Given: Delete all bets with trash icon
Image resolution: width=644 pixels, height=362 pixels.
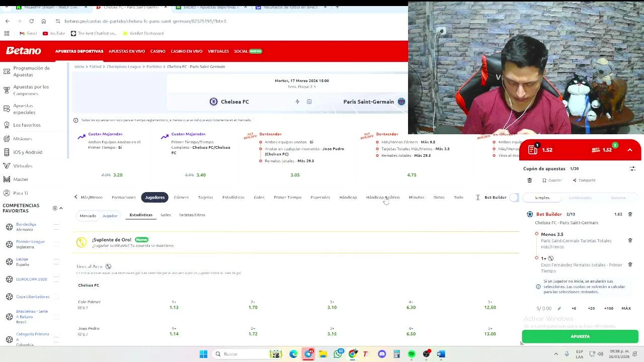Looking at the screenshot, I should pos(529,180).
